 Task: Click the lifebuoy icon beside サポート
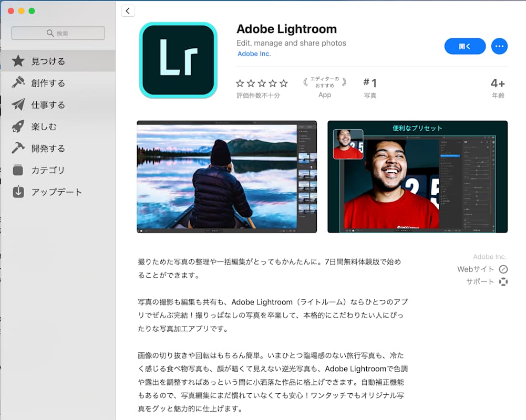[x=503, y=282]
